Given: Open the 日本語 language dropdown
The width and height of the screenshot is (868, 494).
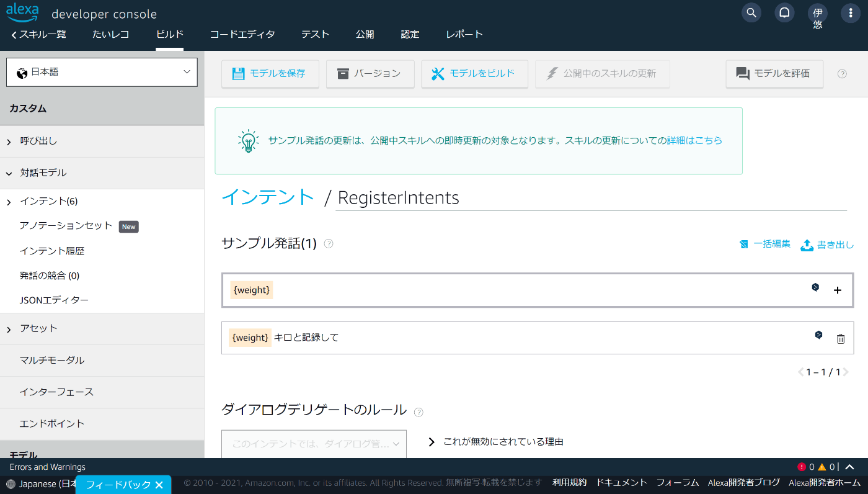Looking at the screenshot, I should click(102, 72).
